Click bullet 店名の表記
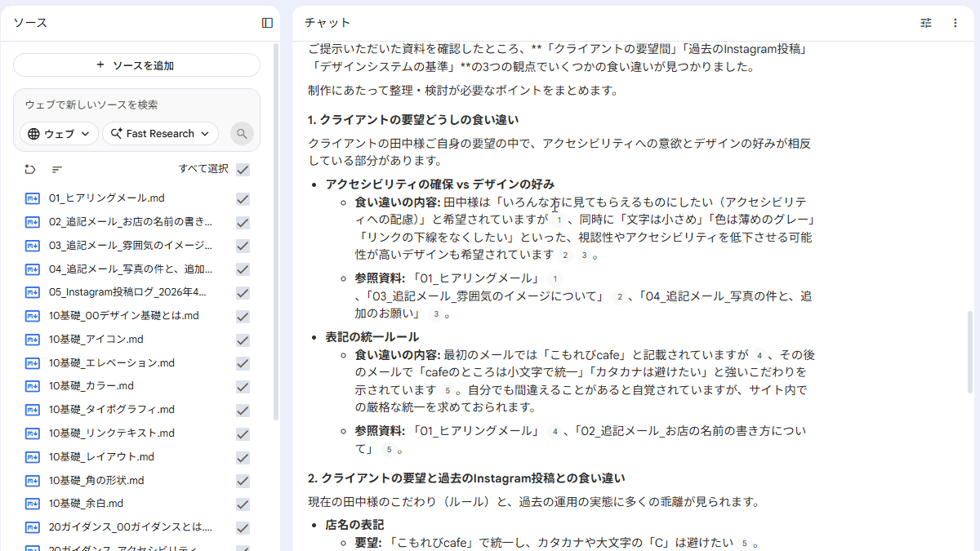The width and height of the screenshot is (980, 551). point(354,525)
